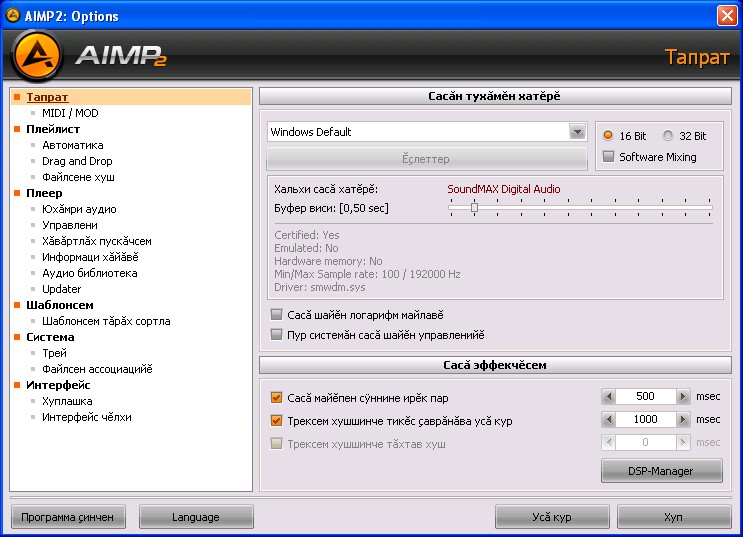Click the 0 msec value field
This screenshot has width=743, height=537.
click(x=645, y=442)
